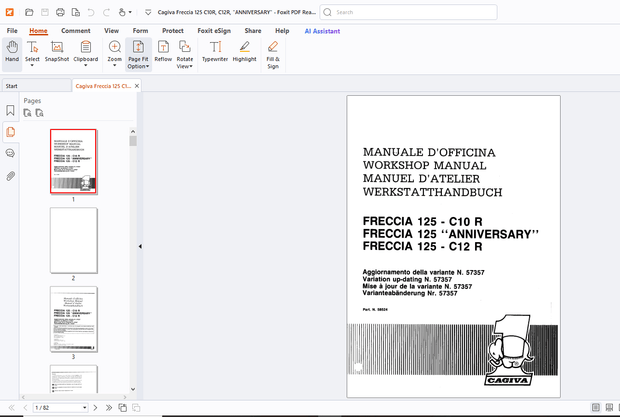Switch to single page view mode

pyautogui.click(x=595, y=407)
